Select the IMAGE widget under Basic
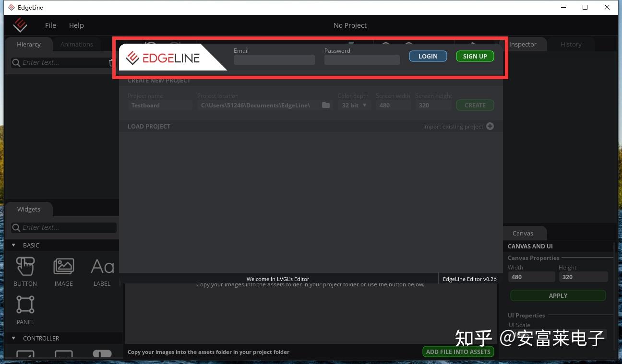Screen dimensions: 622x364 [x=63, y=271]
